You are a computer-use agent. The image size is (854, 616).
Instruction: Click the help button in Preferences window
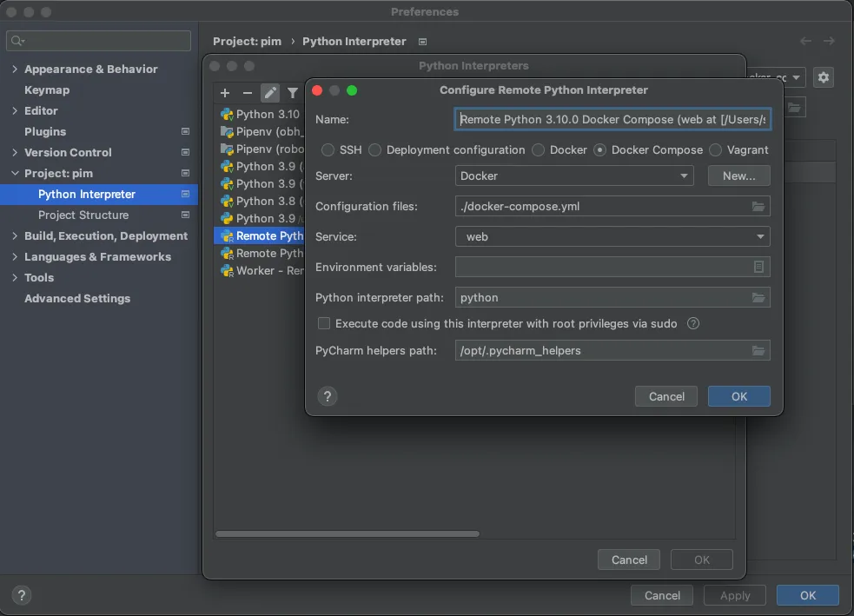(x=22, y=595)
